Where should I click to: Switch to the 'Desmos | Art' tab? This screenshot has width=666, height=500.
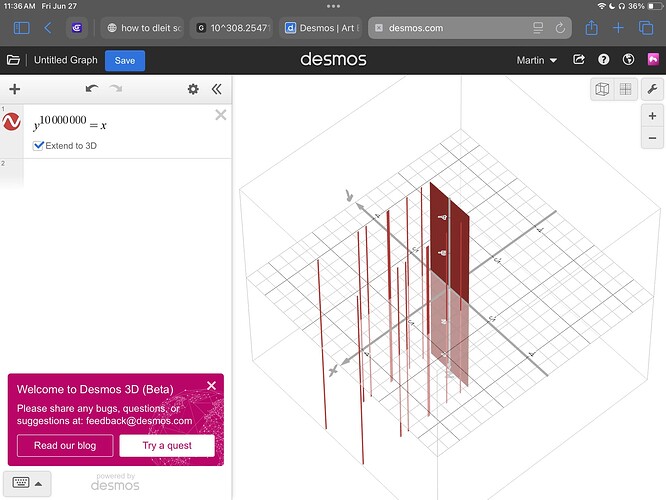(322, 28)
